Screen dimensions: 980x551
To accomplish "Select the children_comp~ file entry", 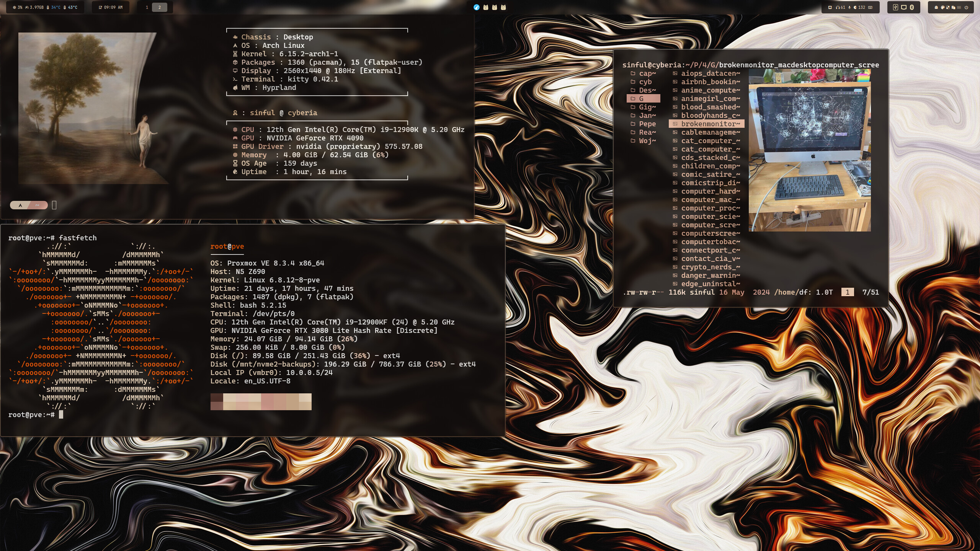I will click(x=707, y=166).
